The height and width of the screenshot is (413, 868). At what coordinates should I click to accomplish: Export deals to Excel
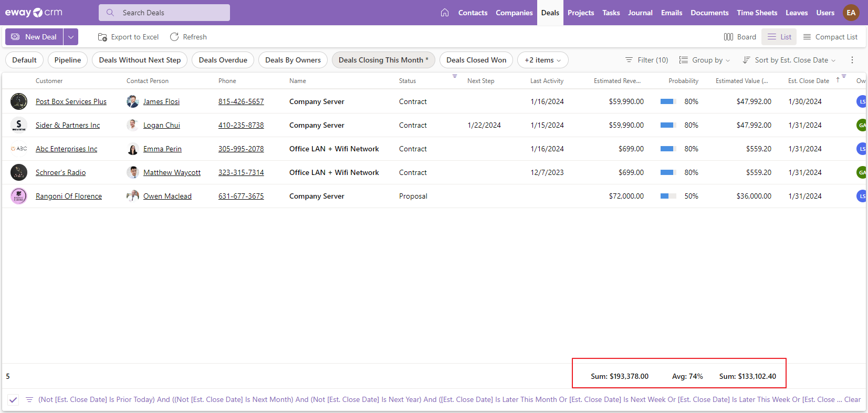(128, 37)
